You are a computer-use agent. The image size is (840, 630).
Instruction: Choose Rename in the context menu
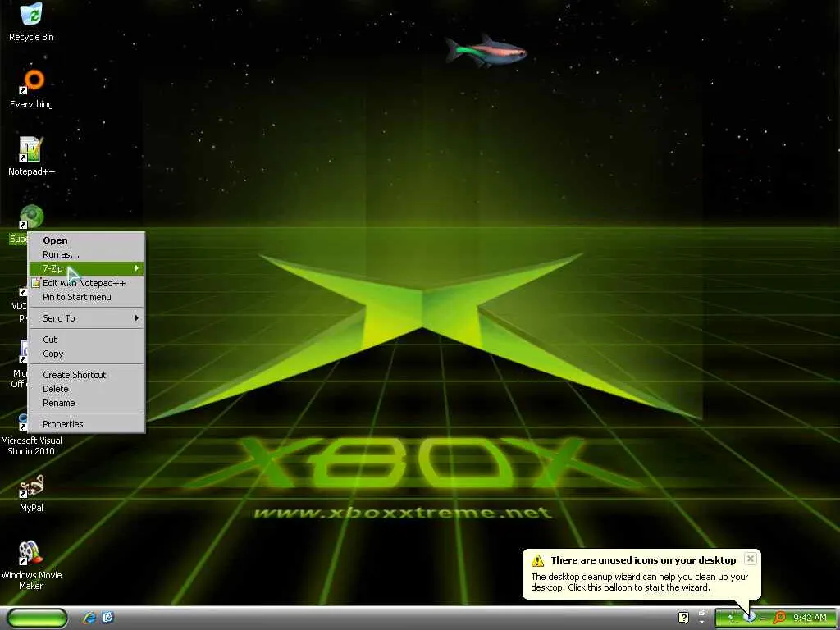click(x=86, y=403)
